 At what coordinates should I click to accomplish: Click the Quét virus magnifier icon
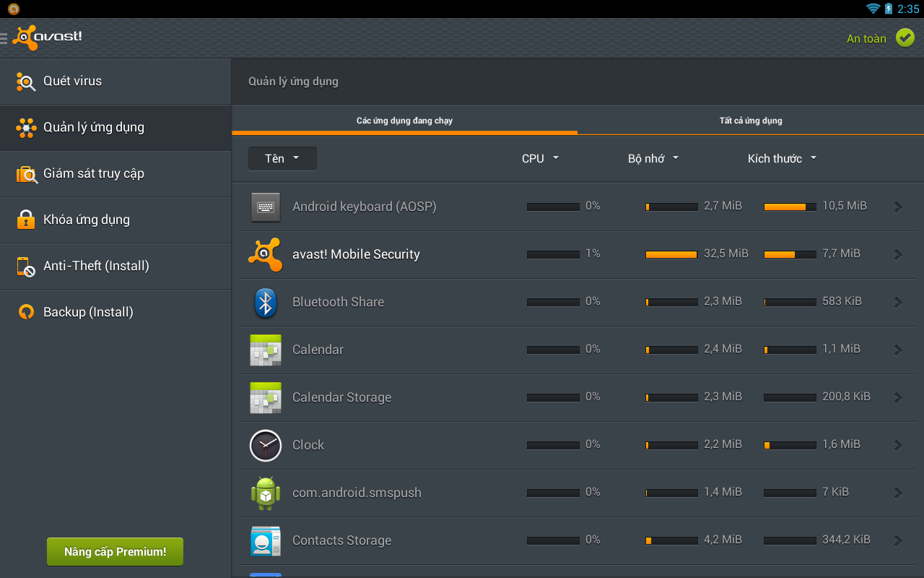point(26,82)
